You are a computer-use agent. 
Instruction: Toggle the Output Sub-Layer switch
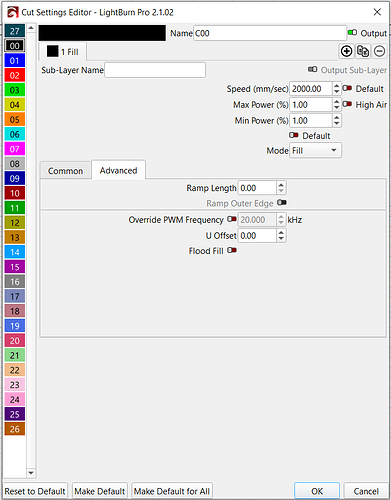tap(312, 69)
